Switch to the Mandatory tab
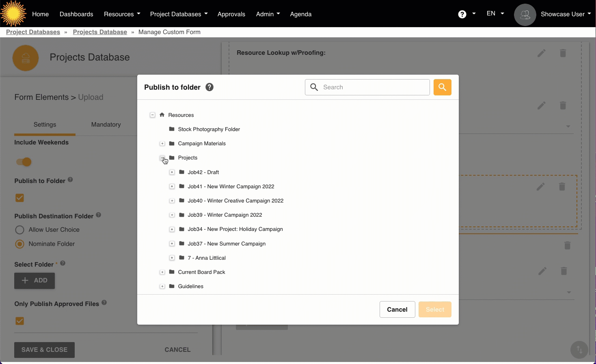Screen dimensions: 596x364 (x=106, y=125)
